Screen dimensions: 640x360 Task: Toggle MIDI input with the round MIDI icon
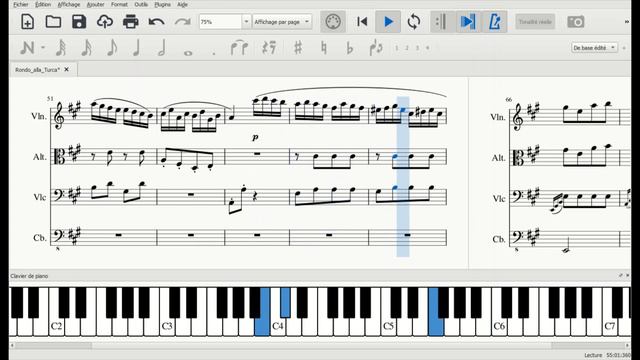[333, 22]
